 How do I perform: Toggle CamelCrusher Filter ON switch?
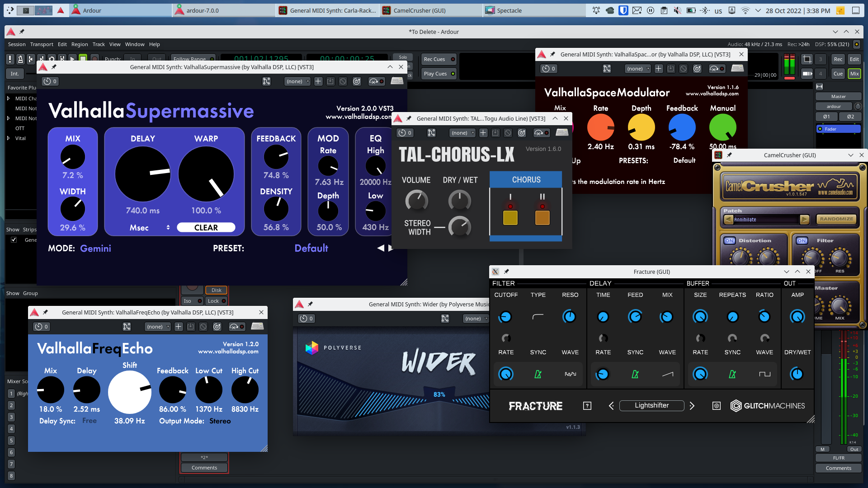coord(802,241)
